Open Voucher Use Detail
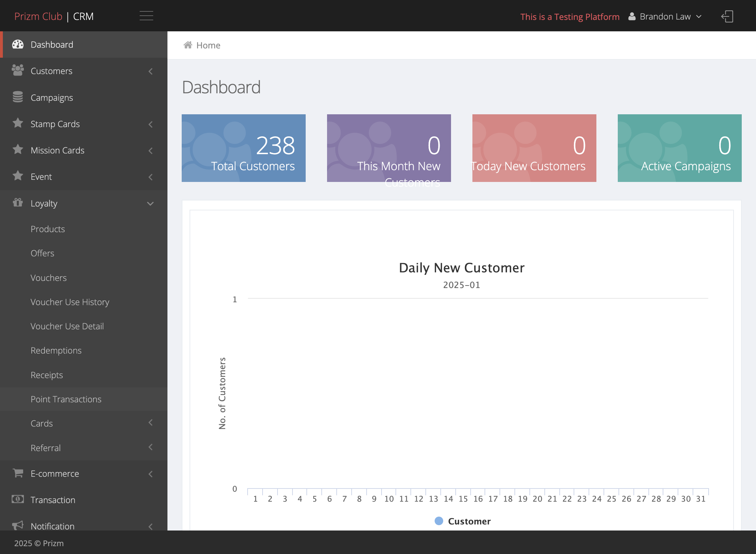 pos(84,326)
